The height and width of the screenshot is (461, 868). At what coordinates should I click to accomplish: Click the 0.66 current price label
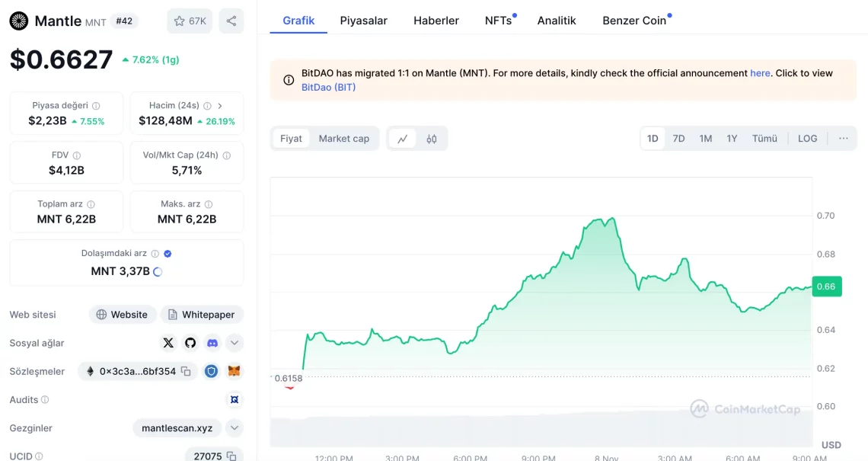point(826,287)
